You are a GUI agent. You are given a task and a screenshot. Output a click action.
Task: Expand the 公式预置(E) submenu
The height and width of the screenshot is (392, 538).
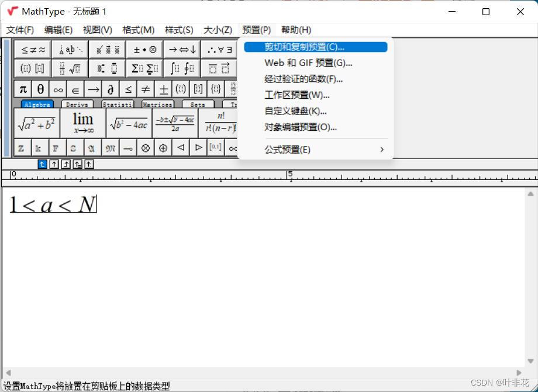point(316,150)
